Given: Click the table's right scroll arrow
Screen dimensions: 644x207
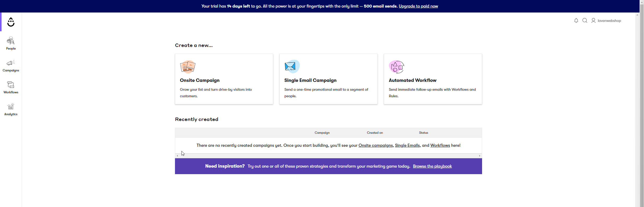Looking at the screenshot, I should tap(479, 156).
